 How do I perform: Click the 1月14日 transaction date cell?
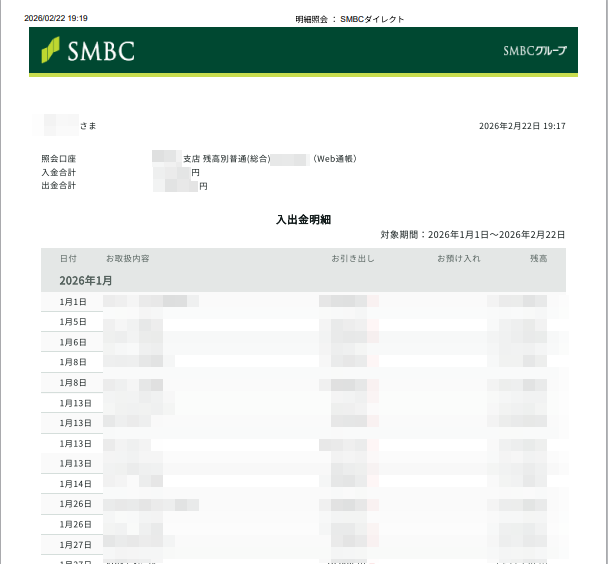point(75,484)
